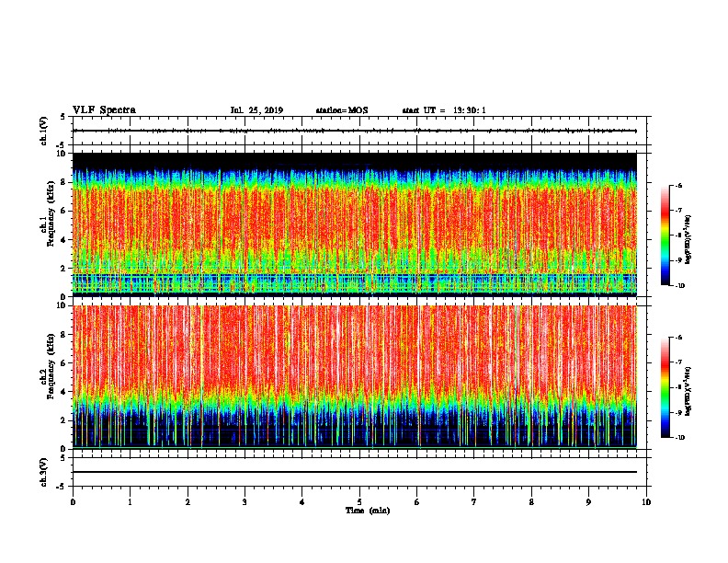The width and height of the screenshot is (728, 563).
Task: Click time axis tick label "8"
Action: [x=531, y=501]
